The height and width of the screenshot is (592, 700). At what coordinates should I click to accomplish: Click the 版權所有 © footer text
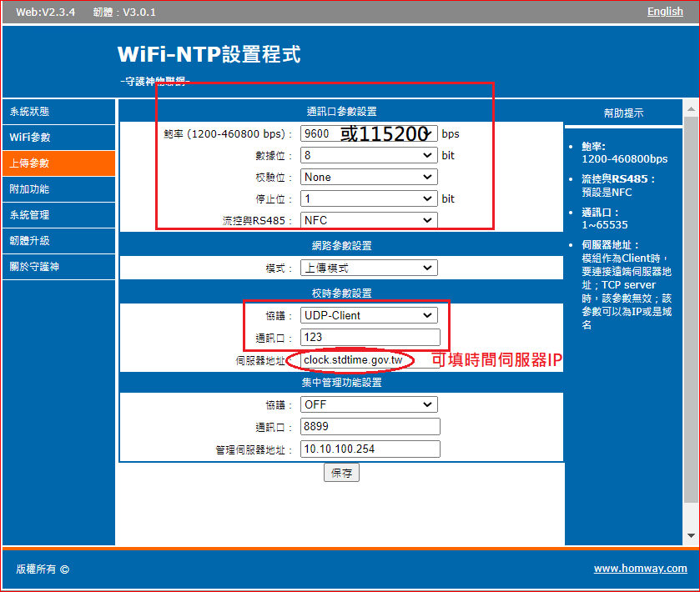pos(43,569)
